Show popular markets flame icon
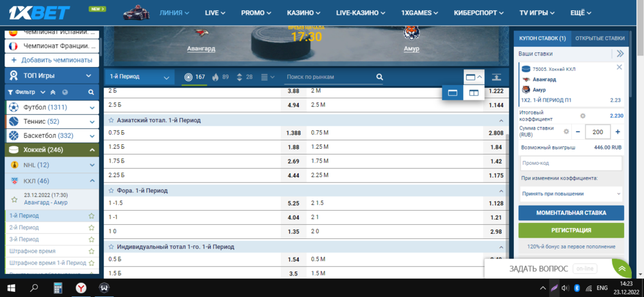 (x=215, y=77)
